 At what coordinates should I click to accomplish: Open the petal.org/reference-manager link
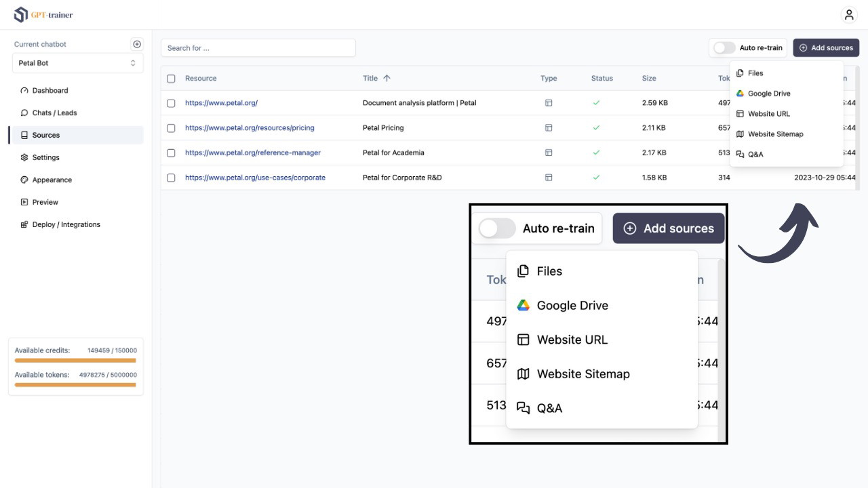coord(252,153)
